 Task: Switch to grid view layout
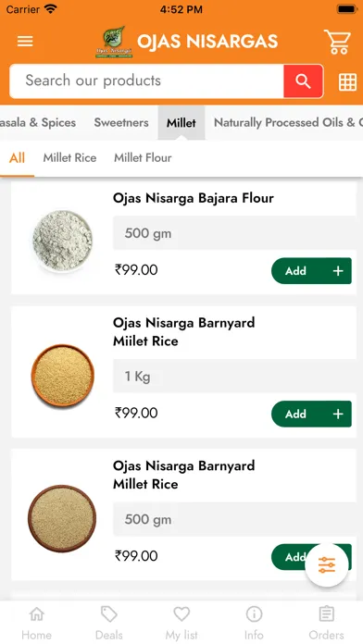click(x=347, y=81)
